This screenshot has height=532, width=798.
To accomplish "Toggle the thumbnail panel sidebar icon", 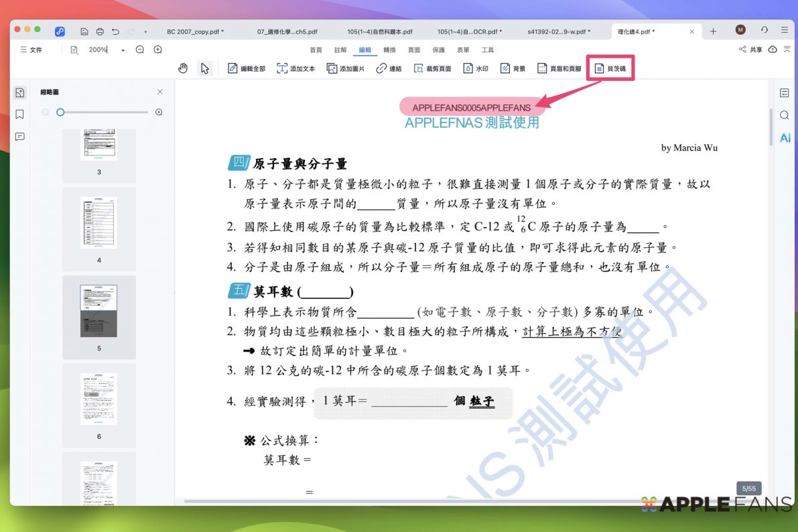I will [20, 92].
